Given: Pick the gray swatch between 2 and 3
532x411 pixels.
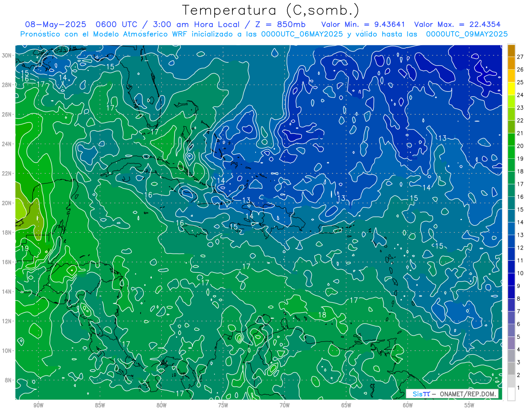Looking at the screenshot, I should (x=511, y=368).
